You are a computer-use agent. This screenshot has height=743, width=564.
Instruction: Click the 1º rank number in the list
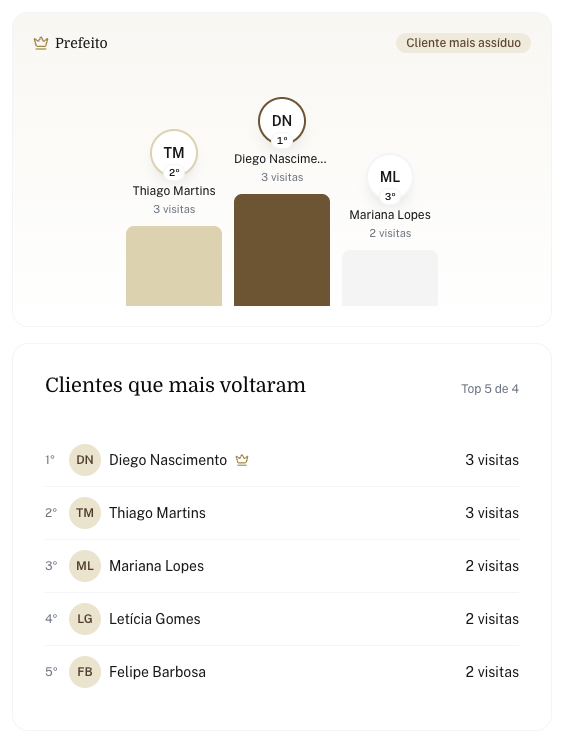[50, 460]
